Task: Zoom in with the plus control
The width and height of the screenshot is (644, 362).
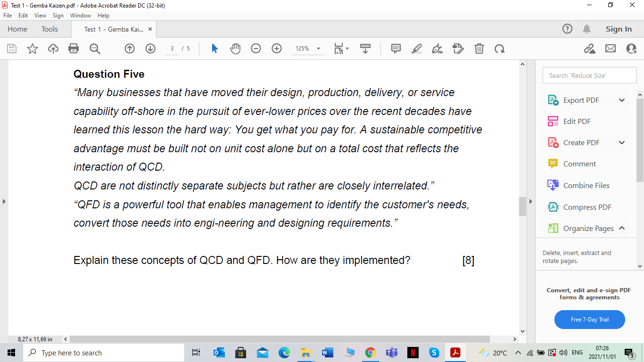Action: click(276, 49)
